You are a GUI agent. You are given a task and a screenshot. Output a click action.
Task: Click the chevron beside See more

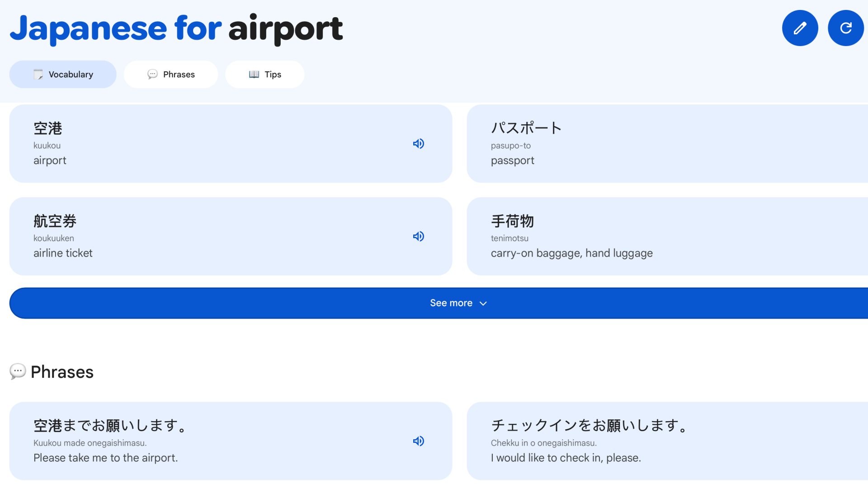[483, 304]
